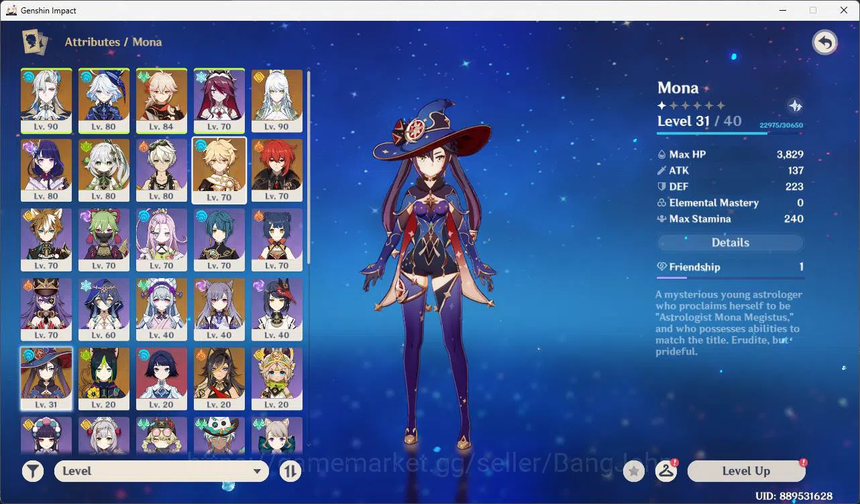Select Kazuha Lv. 84 character card
Viewport: 860px width, 504px height.
click(162, 101)
